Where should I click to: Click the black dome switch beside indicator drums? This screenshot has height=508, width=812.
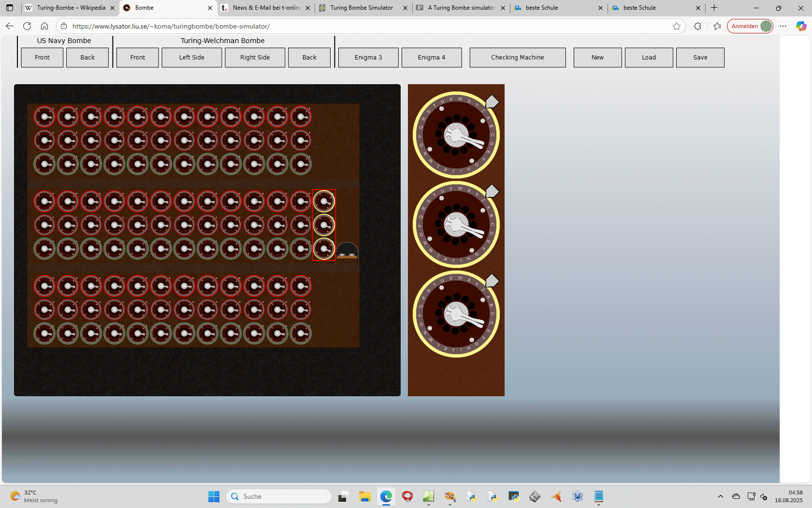coord(347,250)
